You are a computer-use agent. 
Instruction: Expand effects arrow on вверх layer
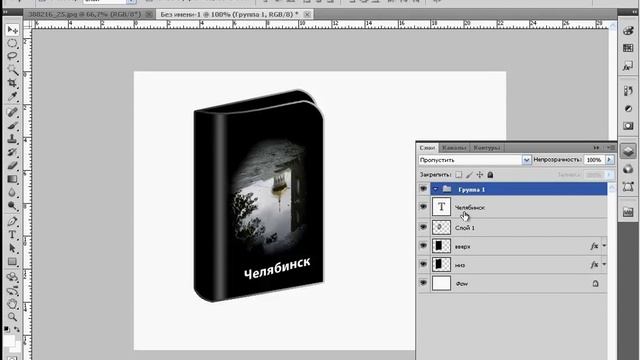pyautogui.click(x=604, y=246)
